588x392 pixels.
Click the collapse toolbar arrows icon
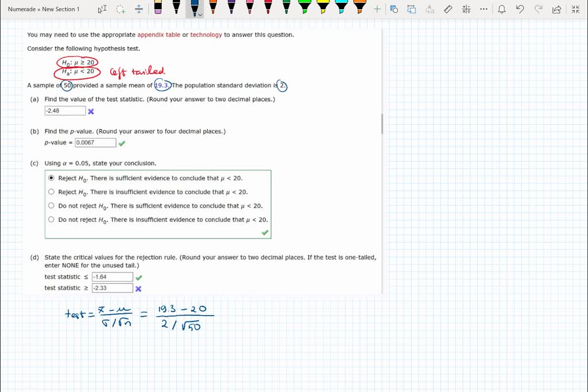coord(575,9)
